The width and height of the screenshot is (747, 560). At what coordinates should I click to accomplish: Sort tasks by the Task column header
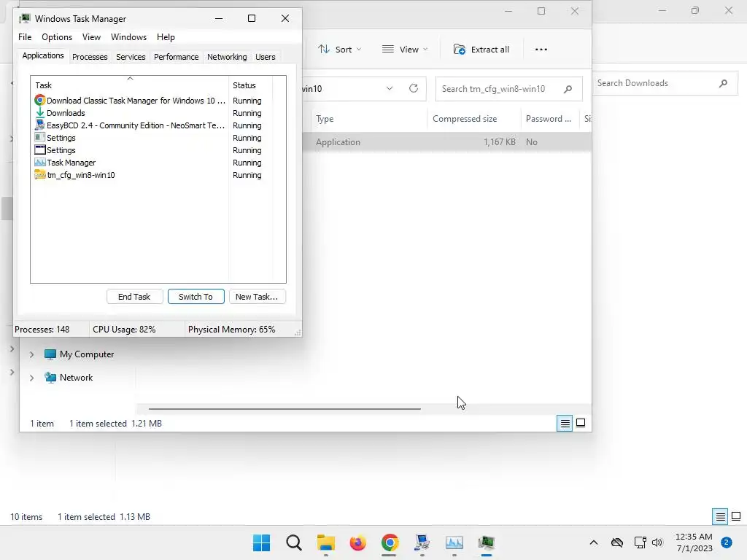(x=130, y=85)
